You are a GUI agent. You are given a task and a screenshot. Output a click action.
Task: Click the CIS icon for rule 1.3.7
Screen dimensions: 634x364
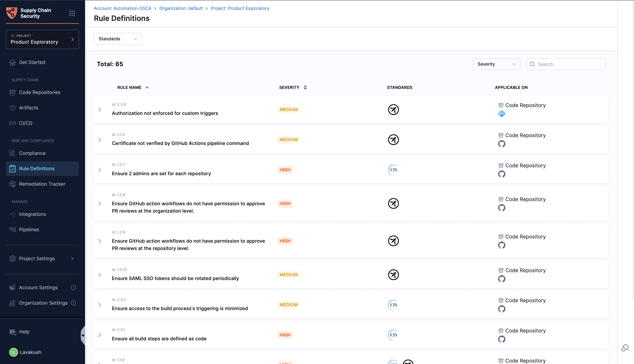(393, 170)
